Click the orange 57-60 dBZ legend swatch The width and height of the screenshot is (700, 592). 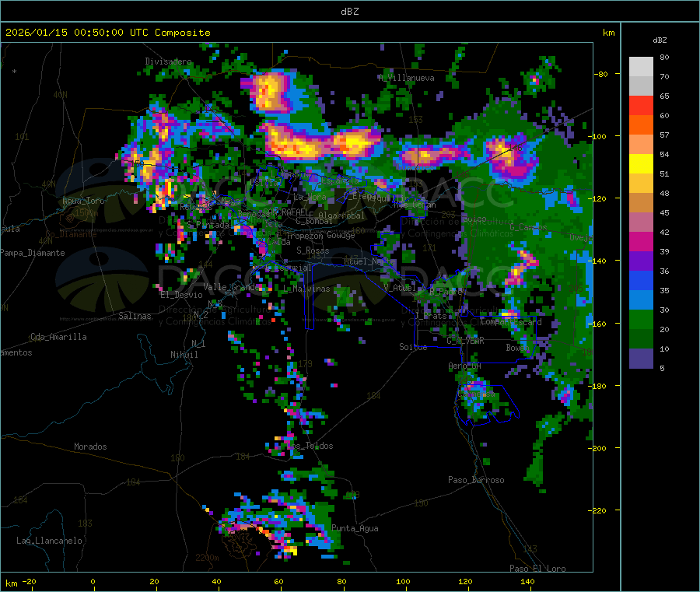tap(641, 125)
